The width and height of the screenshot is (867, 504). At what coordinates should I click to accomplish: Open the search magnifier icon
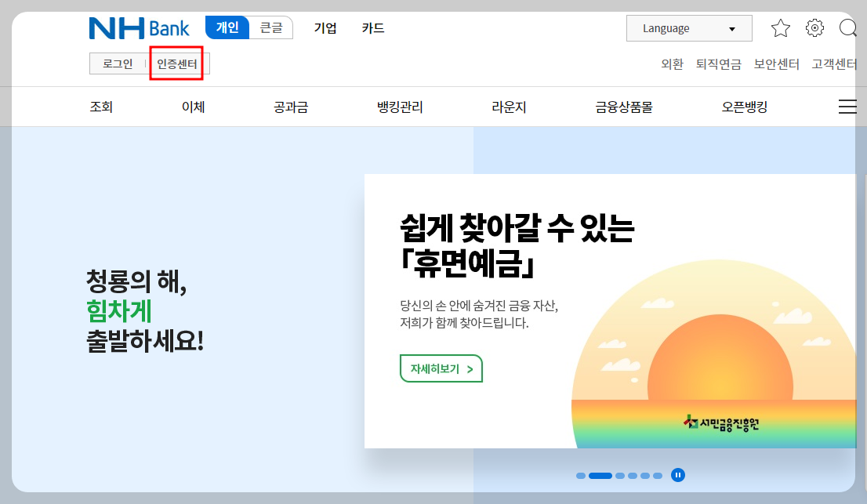pos(848,28)
